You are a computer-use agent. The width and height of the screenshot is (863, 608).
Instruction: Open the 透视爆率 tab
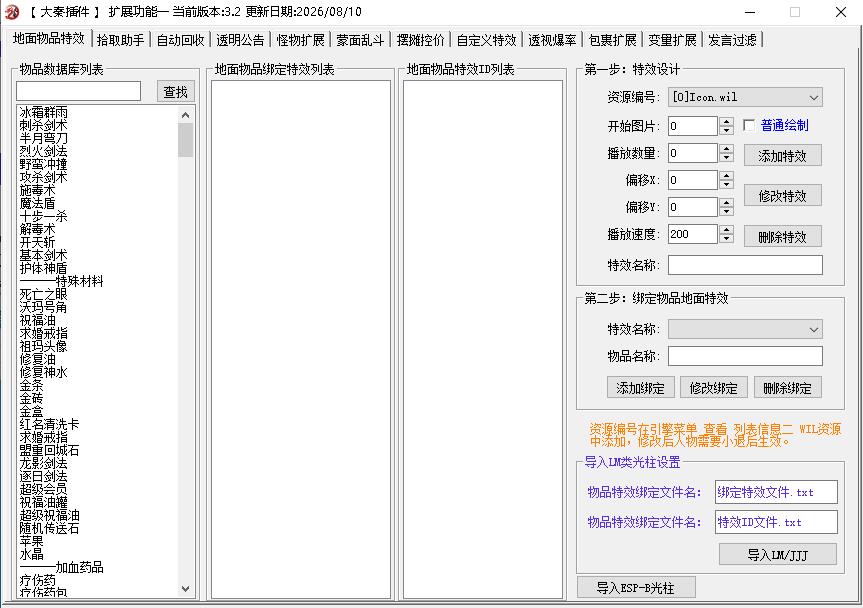point(552,40)
